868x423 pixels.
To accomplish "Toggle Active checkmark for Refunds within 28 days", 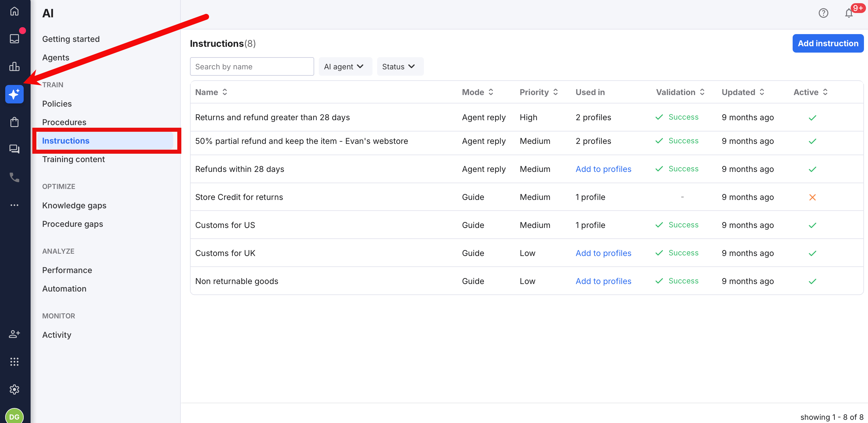I will click(812, 169).
